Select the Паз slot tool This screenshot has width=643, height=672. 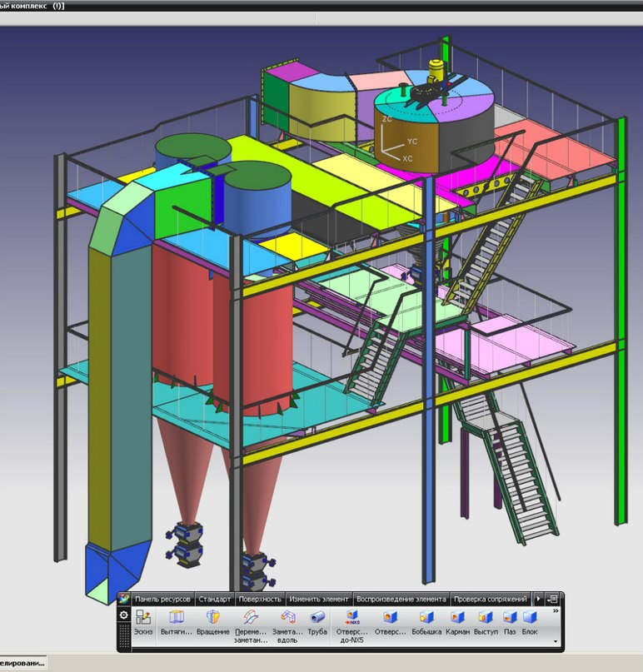tap(510, 622)
